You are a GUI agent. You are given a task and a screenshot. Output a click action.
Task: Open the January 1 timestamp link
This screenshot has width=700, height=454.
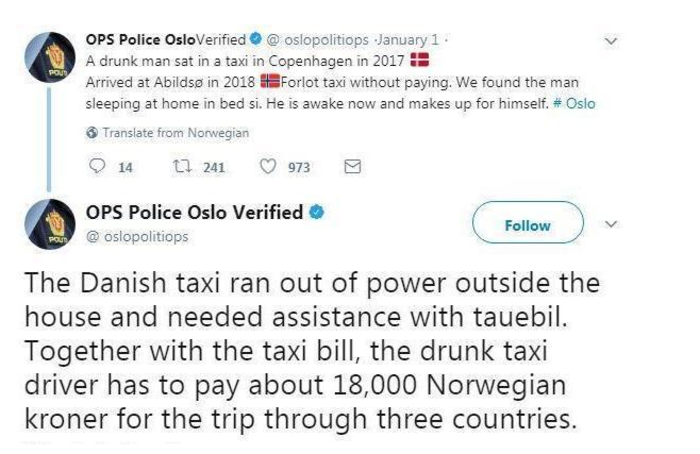point(394,41)
